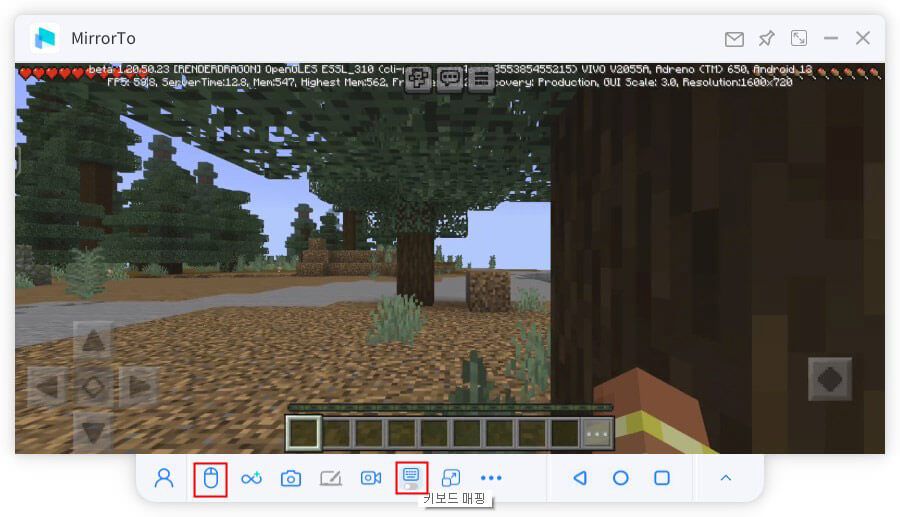This screenshot has height=517, width=900.
Task: Tap Minecraft move left arrow
Action: (x=47, y=387)
